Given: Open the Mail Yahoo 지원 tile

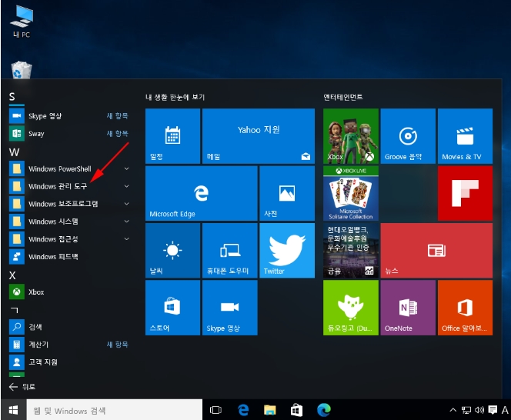Looking at the screenshot, I should point(259,136).
